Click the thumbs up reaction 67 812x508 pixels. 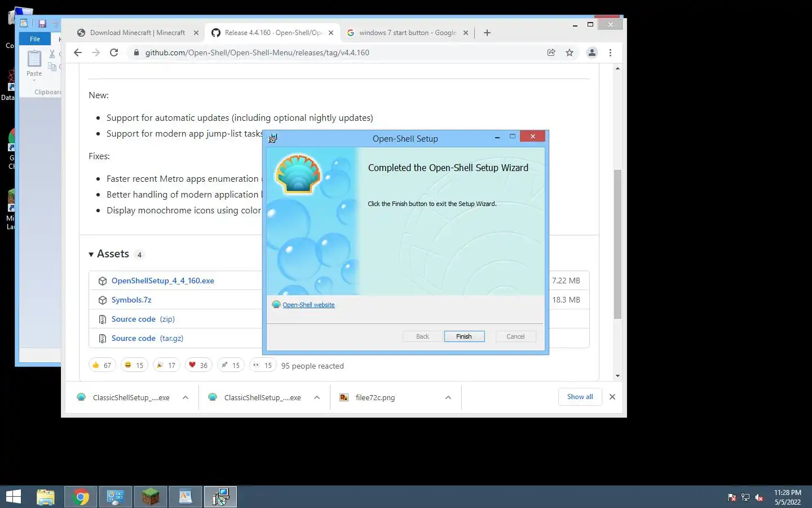tap(102, 365)
